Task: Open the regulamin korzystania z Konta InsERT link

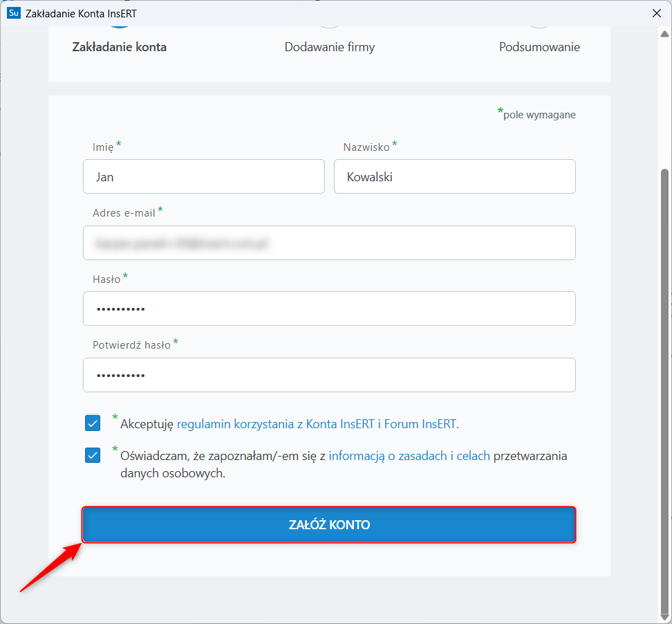Action: pyautogui.click(x=317, y=424)
